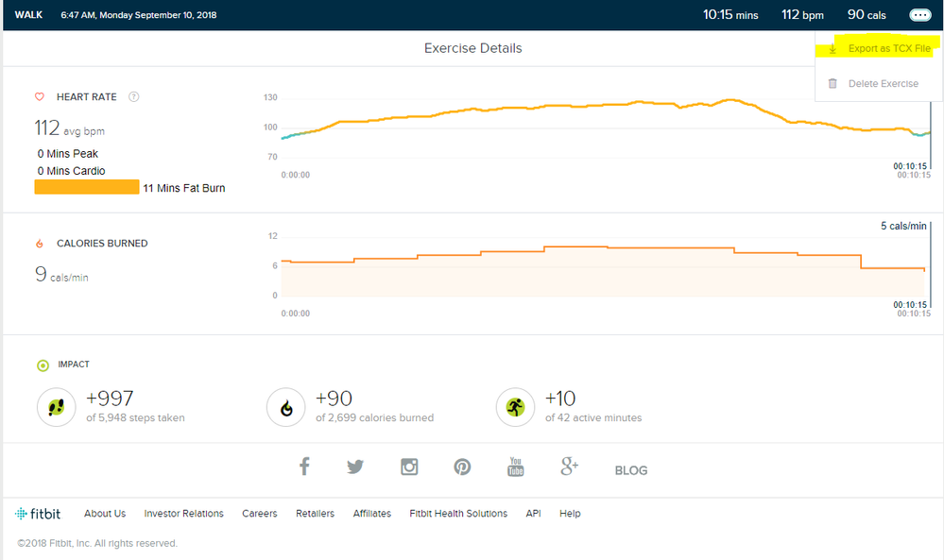
Task: Click the steps footprint icon
Action: (x=57, y=407)
